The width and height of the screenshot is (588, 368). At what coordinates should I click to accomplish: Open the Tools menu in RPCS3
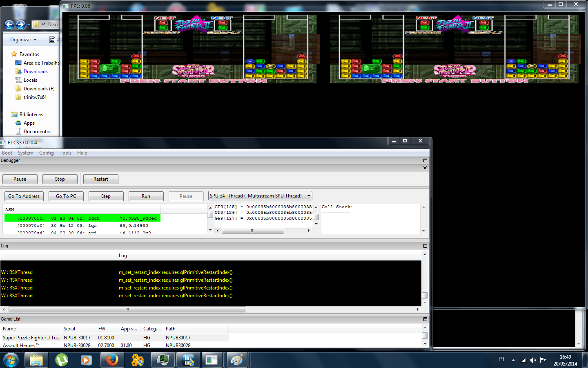pyautogui.click(x=65, y=153)
